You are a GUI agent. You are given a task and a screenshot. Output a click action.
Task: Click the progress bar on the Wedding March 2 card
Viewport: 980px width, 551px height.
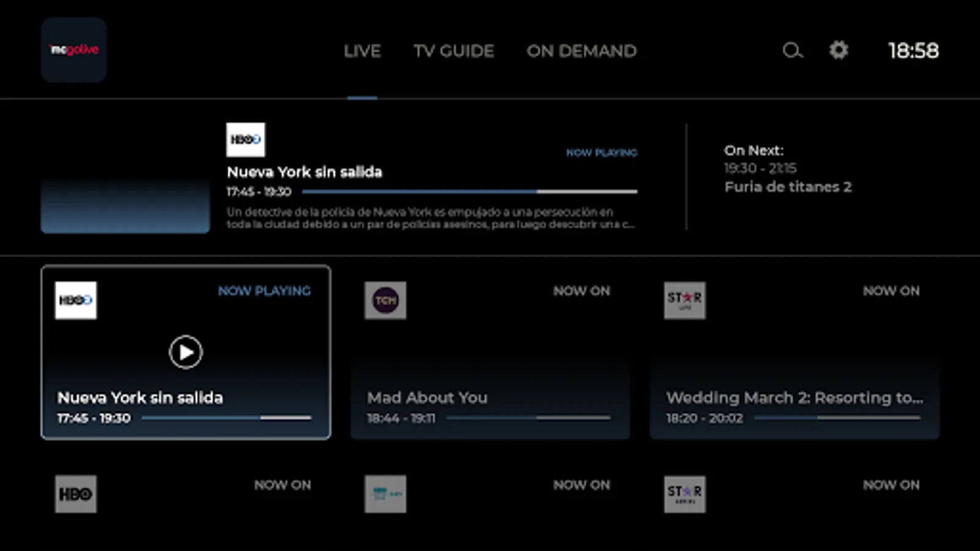pyautogui.click(x=837, y=418)
